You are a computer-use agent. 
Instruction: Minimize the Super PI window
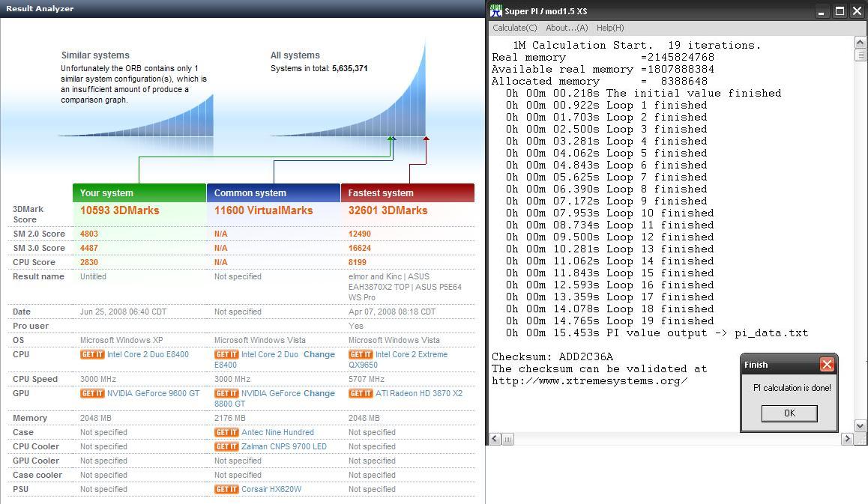(822, 11)
